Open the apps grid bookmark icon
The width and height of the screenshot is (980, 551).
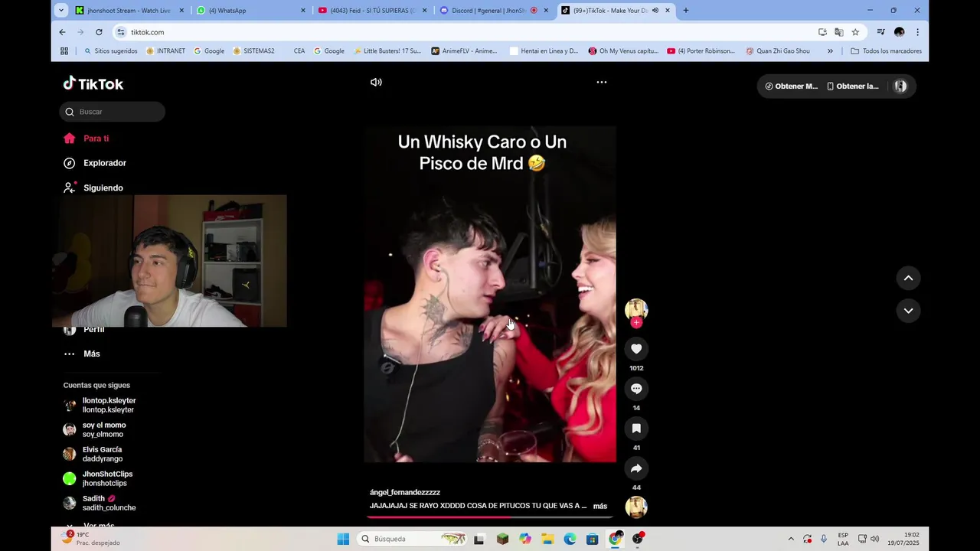(64, 51)
